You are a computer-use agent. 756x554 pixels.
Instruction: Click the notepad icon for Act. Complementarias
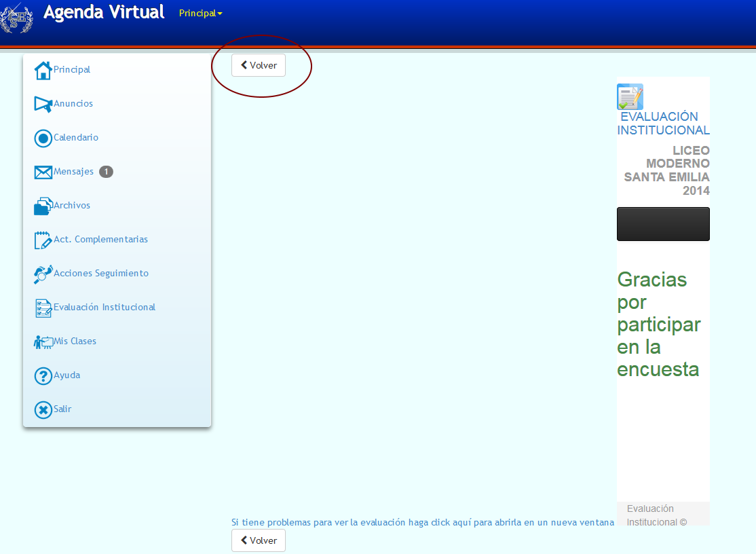coord(43,240)
